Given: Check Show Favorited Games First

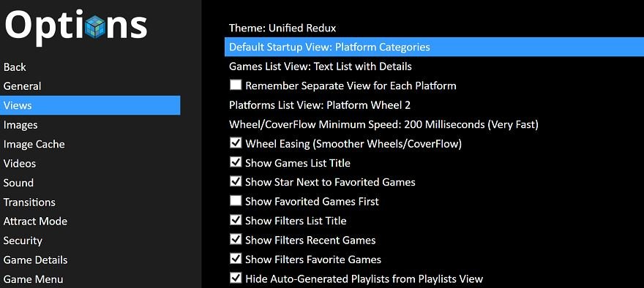Looking at the screenshot, I should pyautogui.click(x=236, y=201).
